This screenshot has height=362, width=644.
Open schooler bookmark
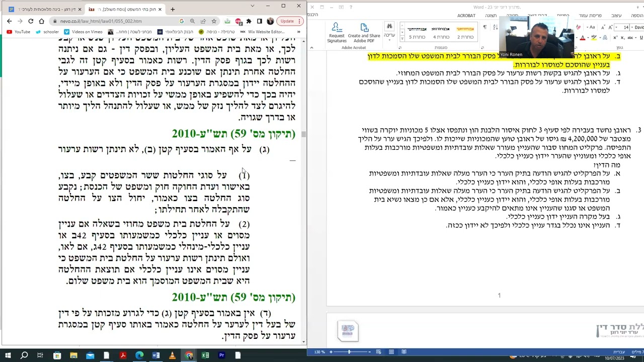47,32
